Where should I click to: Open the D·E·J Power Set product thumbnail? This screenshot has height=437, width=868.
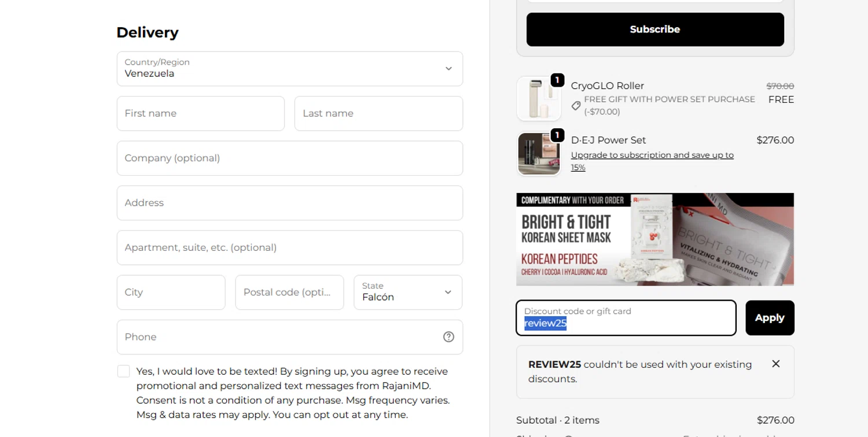coord(539,154)
